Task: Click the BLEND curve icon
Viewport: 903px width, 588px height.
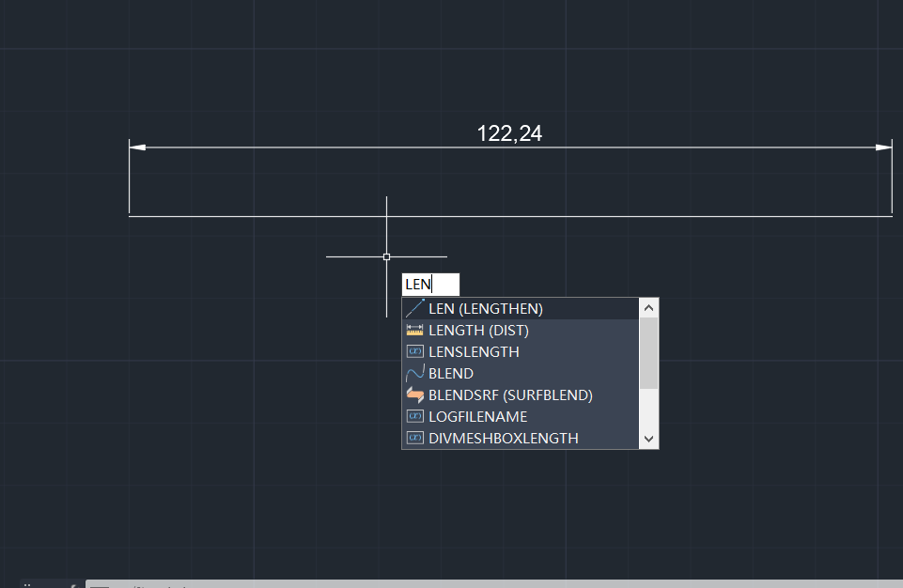Action: pyautogui.click(x=414, y=374)
